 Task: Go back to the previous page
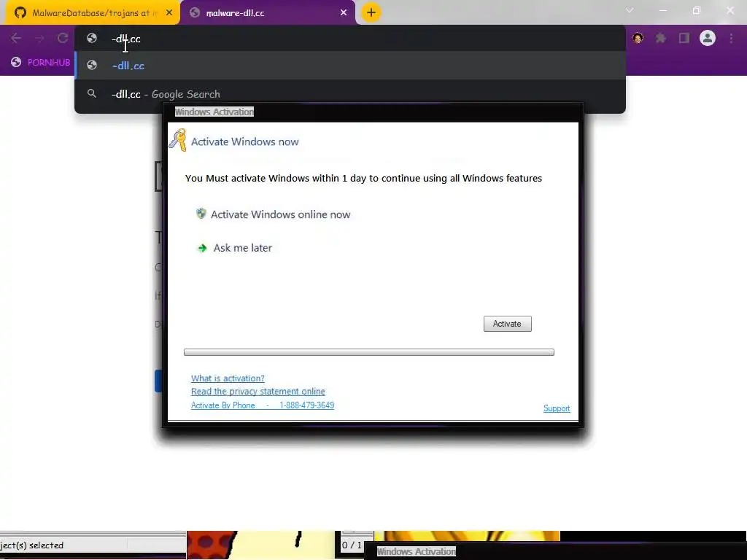(x=16, y=38)
